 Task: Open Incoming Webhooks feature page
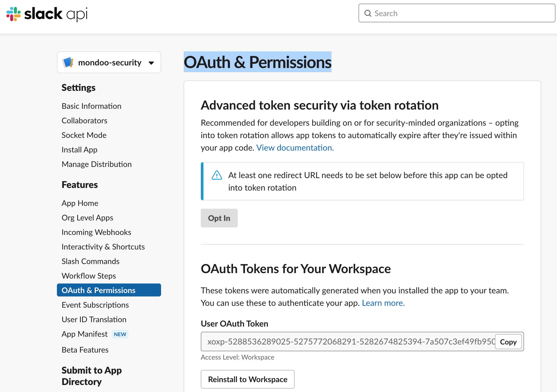pyautogui.click(x=96, y=232)
